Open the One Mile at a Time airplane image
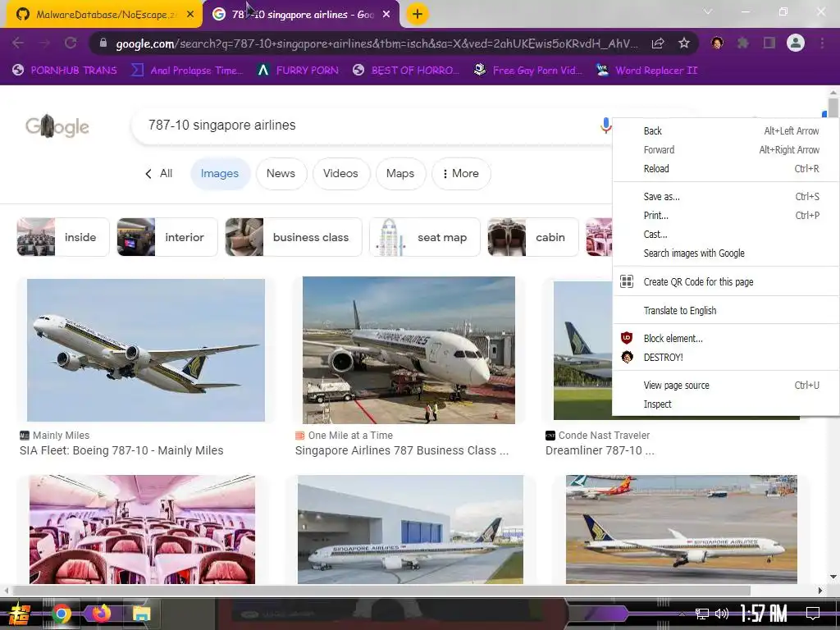The width and height of the screenshot is (840, 630). pyautogui.click(x=409, y=349)
